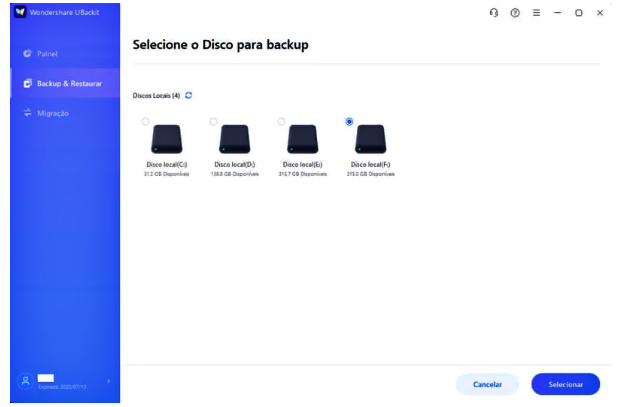Refresh the Discos Locais list
627x407 pixels.
188,96
